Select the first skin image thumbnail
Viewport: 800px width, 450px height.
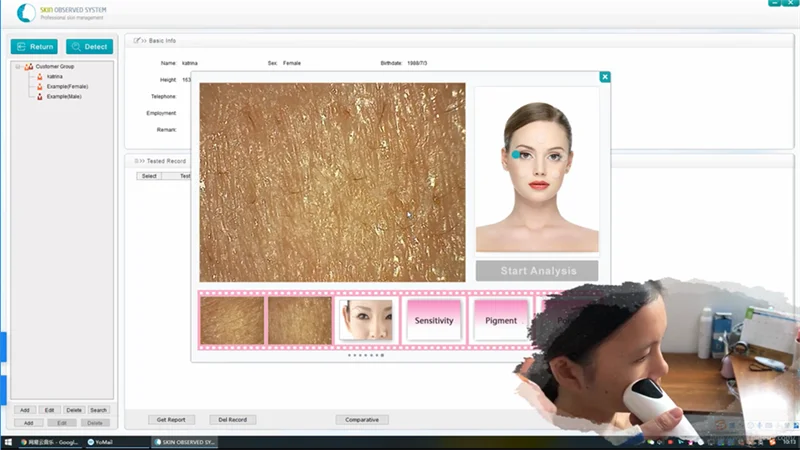[232, 320]
